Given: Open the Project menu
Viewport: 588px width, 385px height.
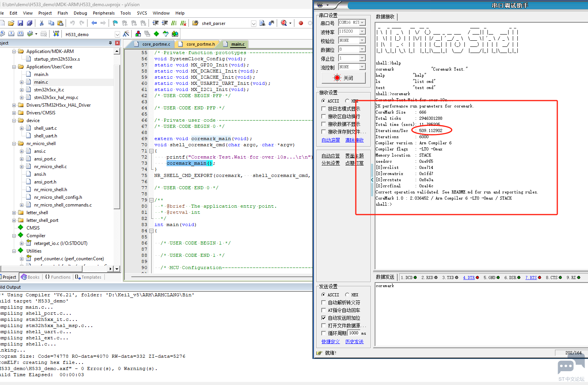Looking at the screenshot, I should pos(45,13).
